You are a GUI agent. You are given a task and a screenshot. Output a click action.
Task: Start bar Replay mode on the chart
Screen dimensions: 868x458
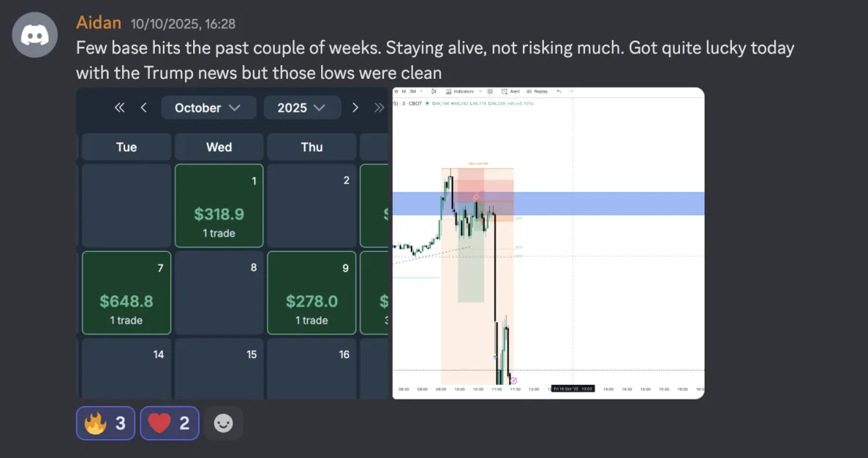coord(537,92)
